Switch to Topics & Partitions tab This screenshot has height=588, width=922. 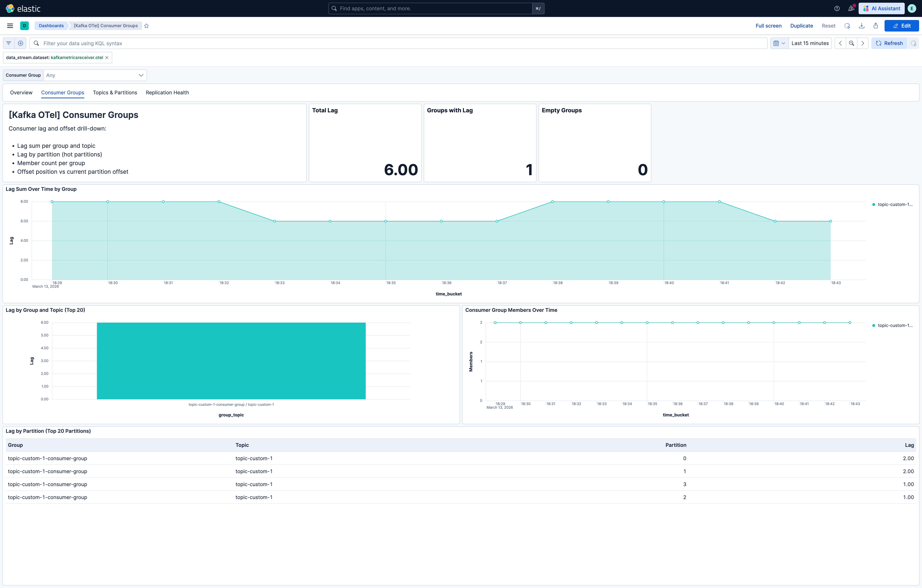click(115, 93)
